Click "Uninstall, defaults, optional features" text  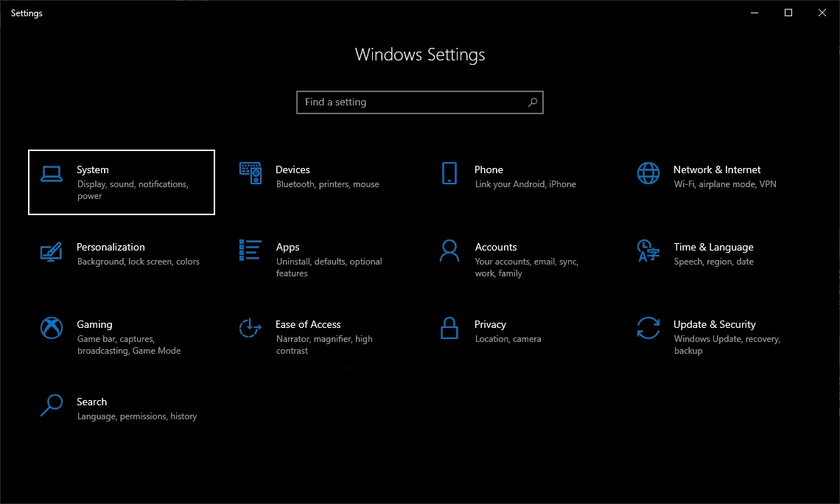click(329, 267)
